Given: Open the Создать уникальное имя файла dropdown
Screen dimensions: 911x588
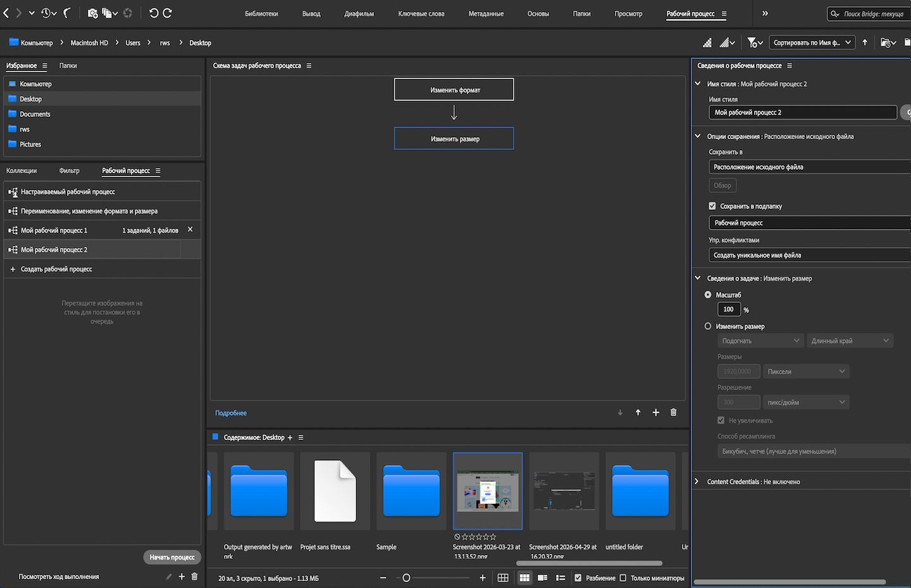Looking at the screenshot, I should pos(810,255).
